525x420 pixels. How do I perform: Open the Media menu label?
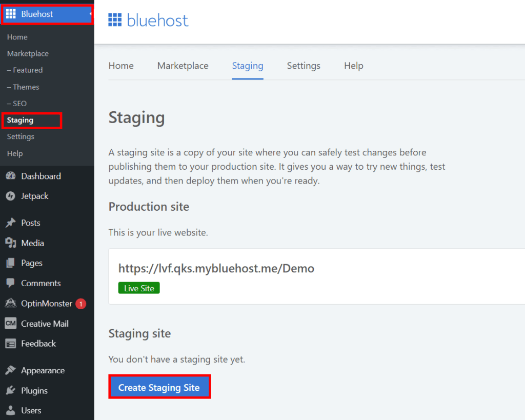coord(33,243)
